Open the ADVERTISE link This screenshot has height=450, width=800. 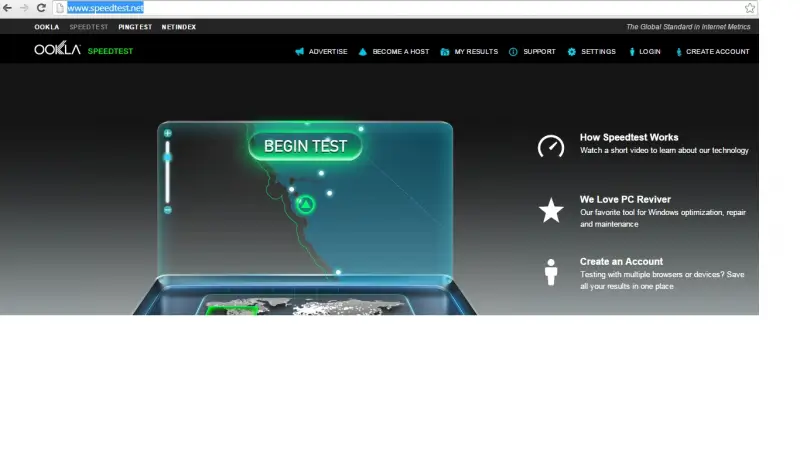coord(328,52)
